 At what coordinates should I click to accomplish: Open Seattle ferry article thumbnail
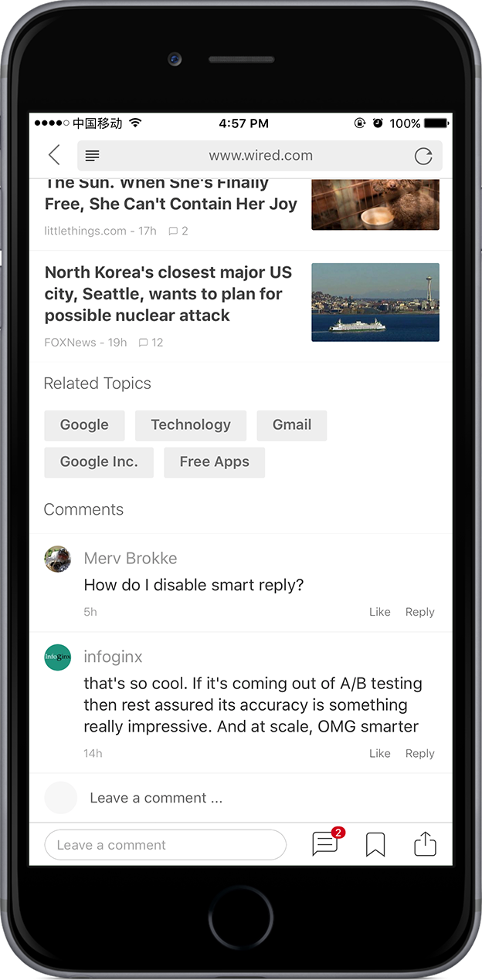pyautogui.click(x=375, y=302)
